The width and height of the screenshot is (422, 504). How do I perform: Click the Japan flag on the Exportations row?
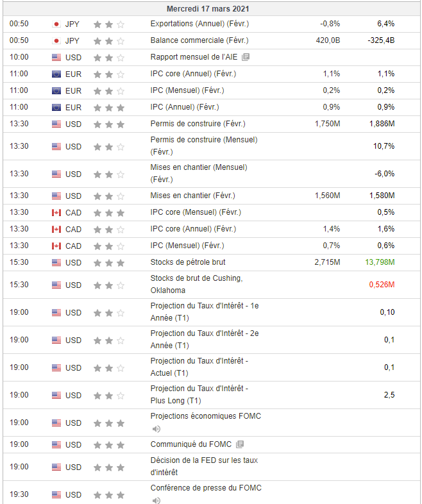(x=56, y=24)
